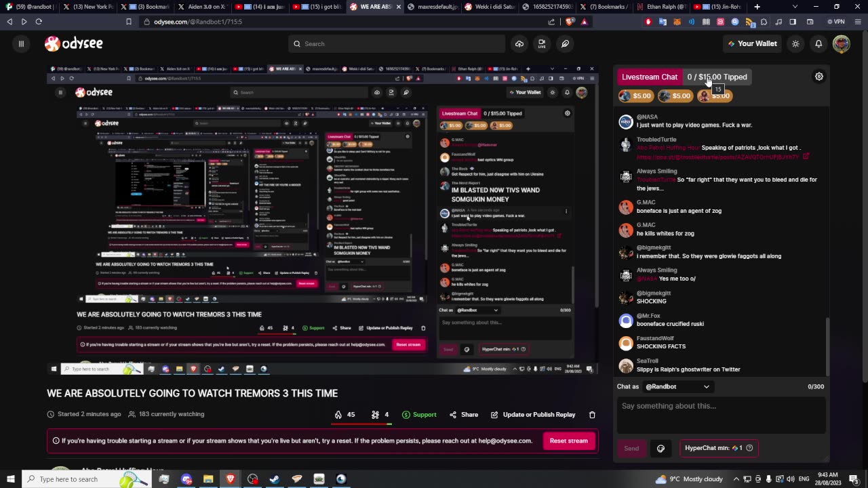Select the HyperChat min button
Screen dimensions: 868x488
[x=719, y=448]
